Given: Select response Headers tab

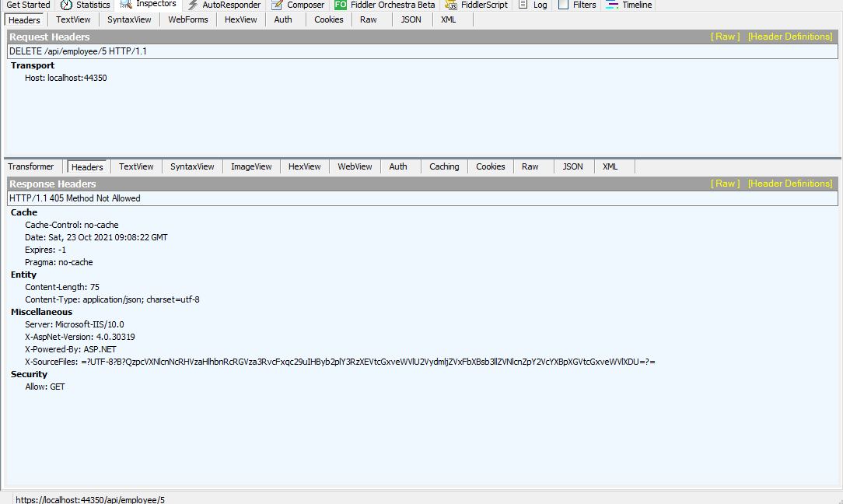Looking at the screenshot, I should coord(86,166).
